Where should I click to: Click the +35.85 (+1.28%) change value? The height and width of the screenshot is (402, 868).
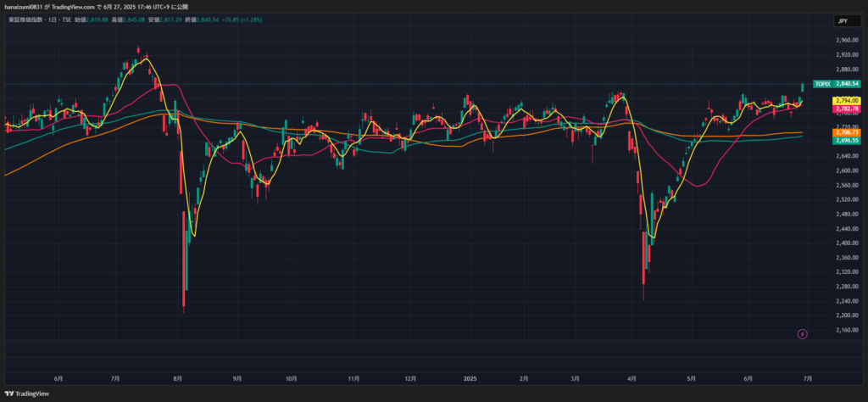click(242, 20)
